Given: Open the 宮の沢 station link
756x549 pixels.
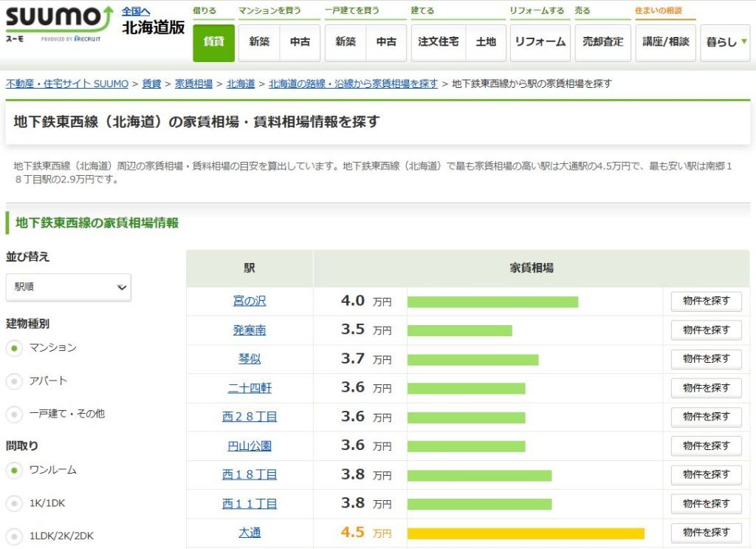Looking at the screenshot, I should click(250, 301).
